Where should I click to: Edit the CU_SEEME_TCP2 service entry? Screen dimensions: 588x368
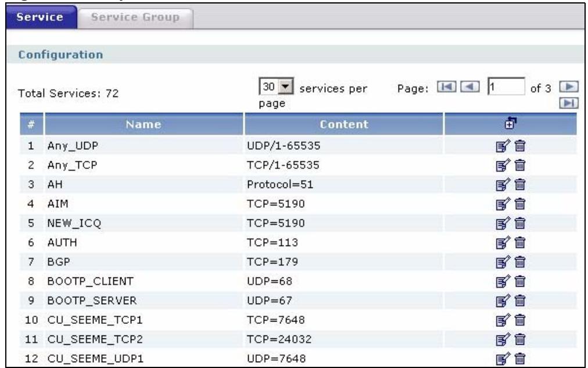click(503, 340)
